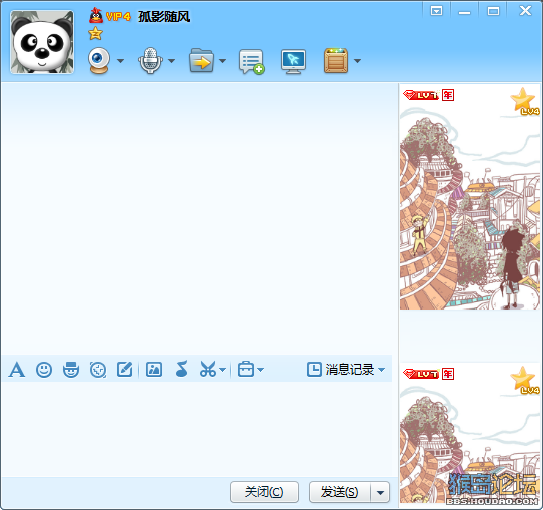Open the emoticon smiley picker
543x510 pixels.
44,369
